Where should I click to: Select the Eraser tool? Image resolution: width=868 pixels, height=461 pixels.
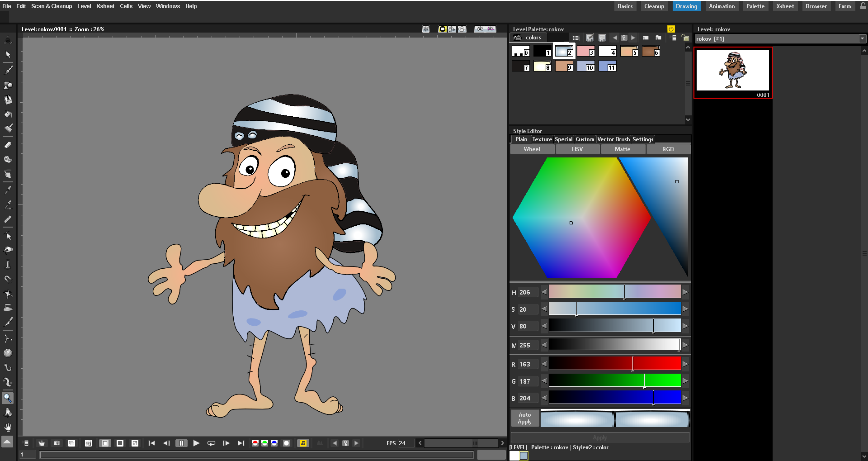8,145
